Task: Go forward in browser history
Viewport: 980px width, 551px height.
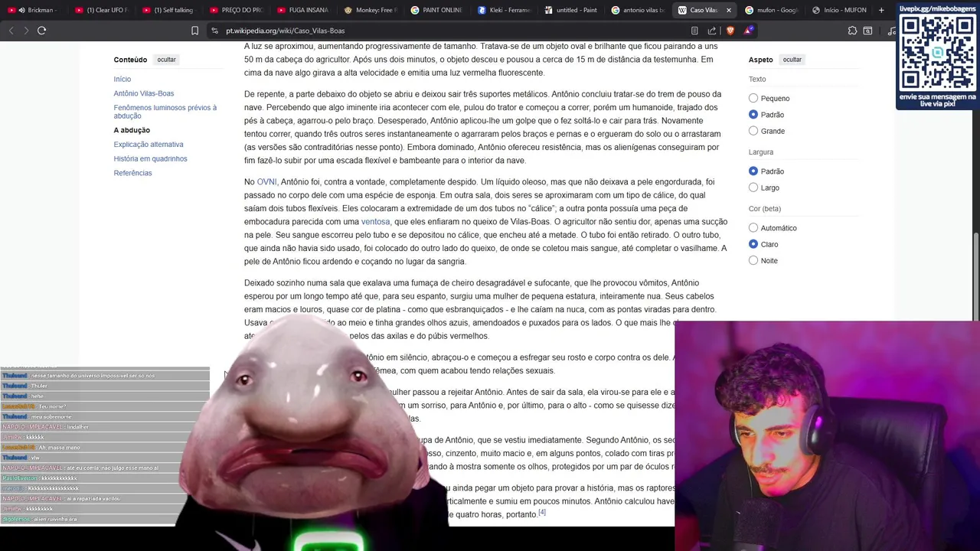Action: 26,31
